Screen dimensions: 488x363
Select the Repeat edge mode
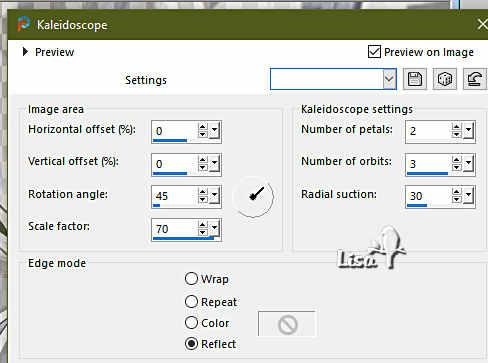tap(191, 302)
